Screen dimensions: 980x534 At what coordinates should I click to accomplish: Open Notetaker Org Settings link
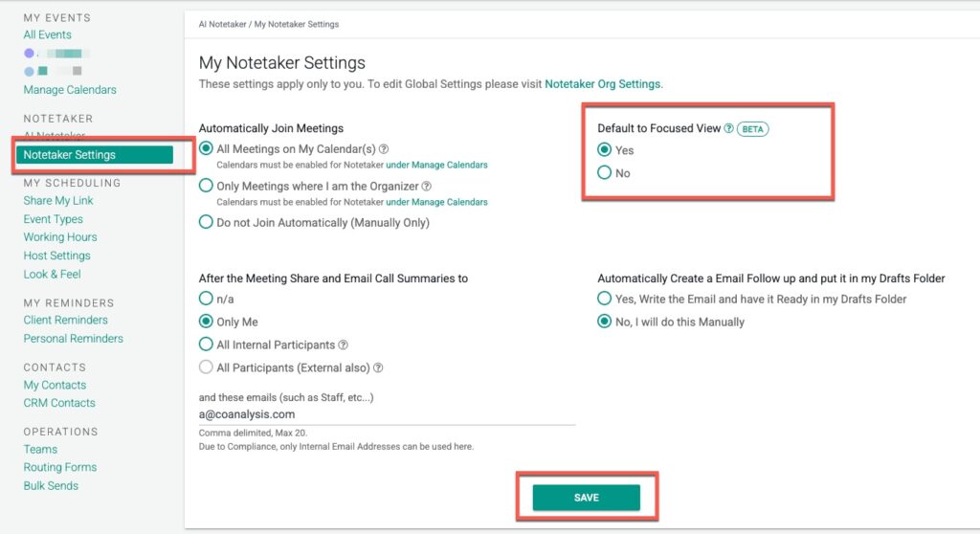click(602, 84)
